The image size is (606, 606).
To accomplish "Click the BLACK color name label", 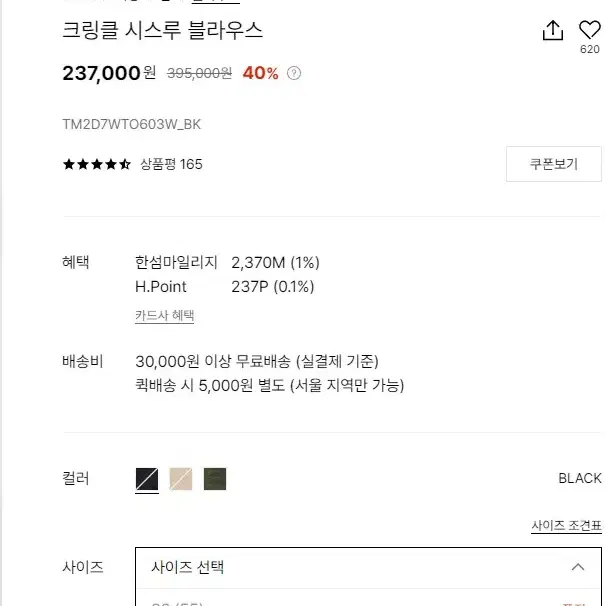I will [580, 478].
